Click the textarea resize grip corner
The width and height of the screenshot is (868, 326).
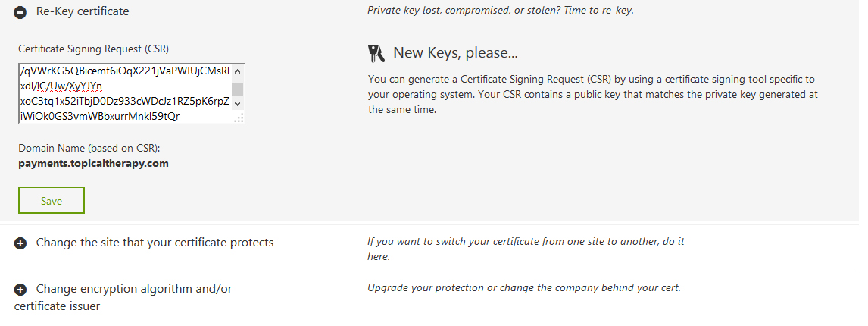click(x=239, y=118)
